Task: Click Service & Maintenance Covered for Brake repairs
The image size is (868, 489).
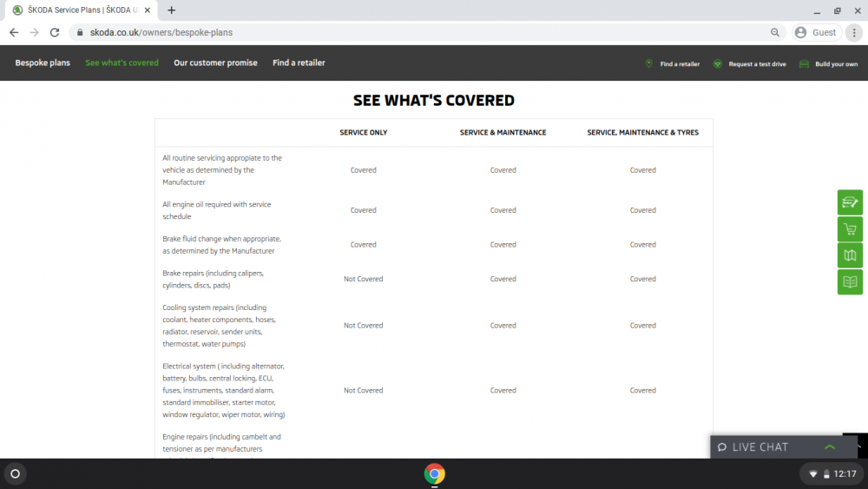Action: tap(503, 279)
